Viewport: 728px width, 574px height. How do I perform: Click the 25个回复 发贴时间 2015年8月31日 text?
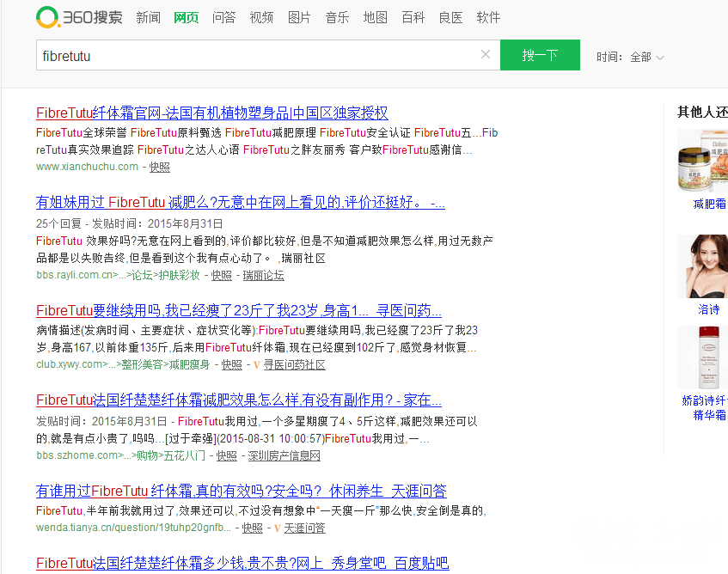point(130,223)
